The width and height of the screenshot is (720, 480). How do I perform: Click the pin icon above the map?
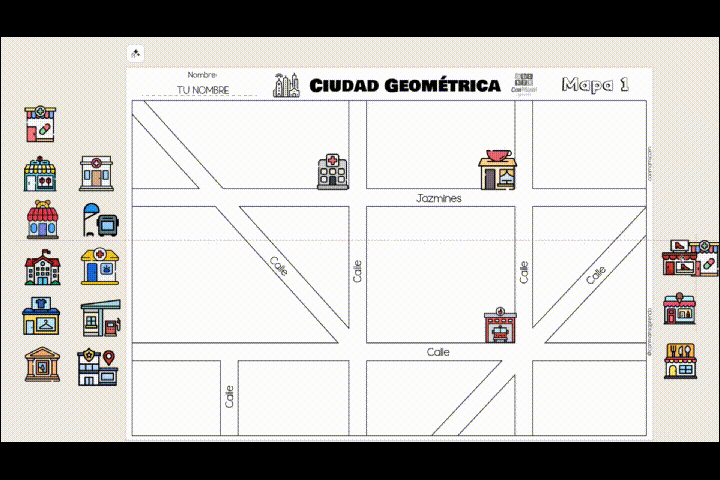pyautogui.click(x=135, y=54)
